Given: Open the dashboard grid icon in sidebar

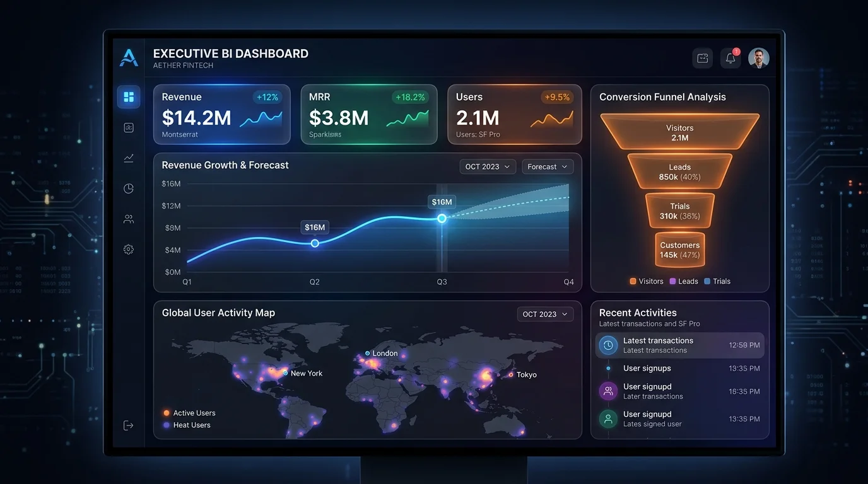Looking at the screenshot, I should (x=129, y=97).
